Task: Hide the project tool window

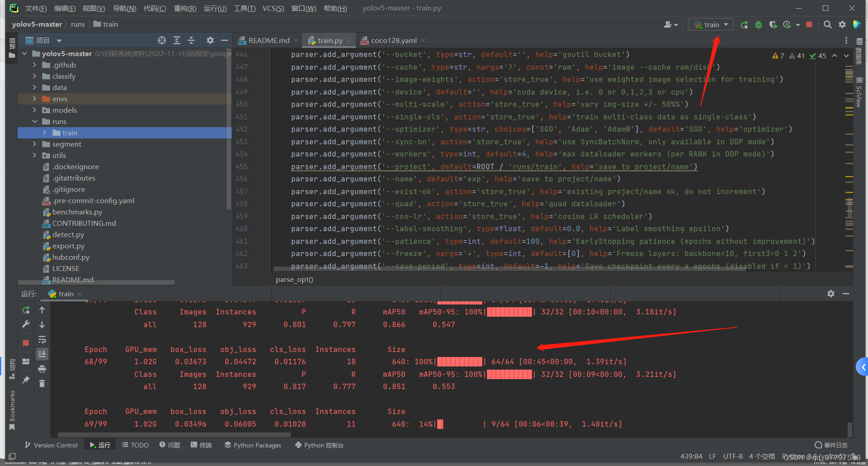Action: 224,40
